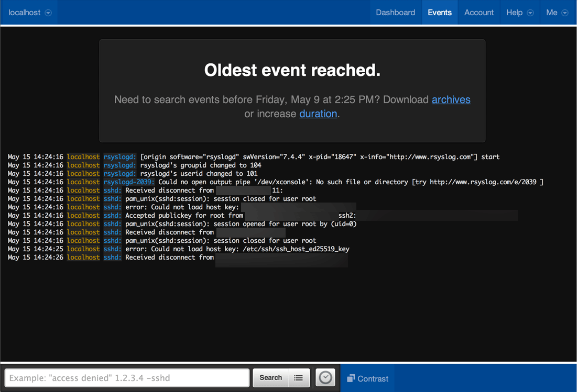Viewport: 578px width, 392px height.
Task: Go to the Account tab
Action: (x=478, y=13)
